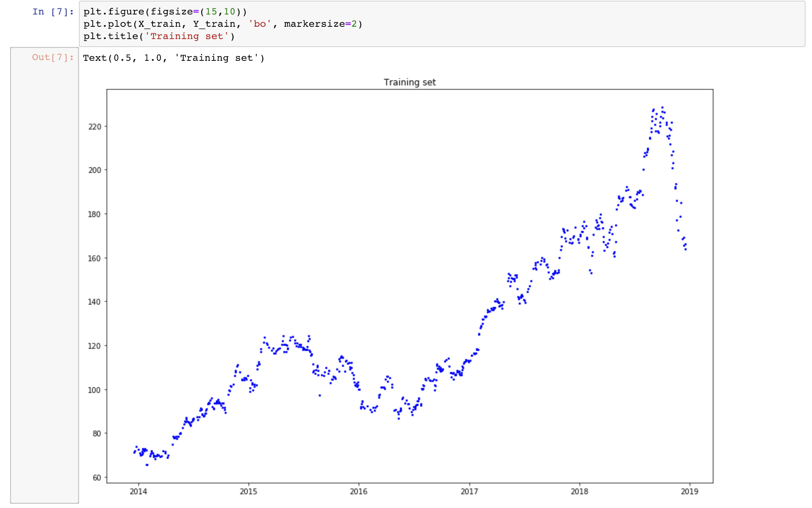
Task: Click the 60 y-axis tick label
Action: click(97, 478)
